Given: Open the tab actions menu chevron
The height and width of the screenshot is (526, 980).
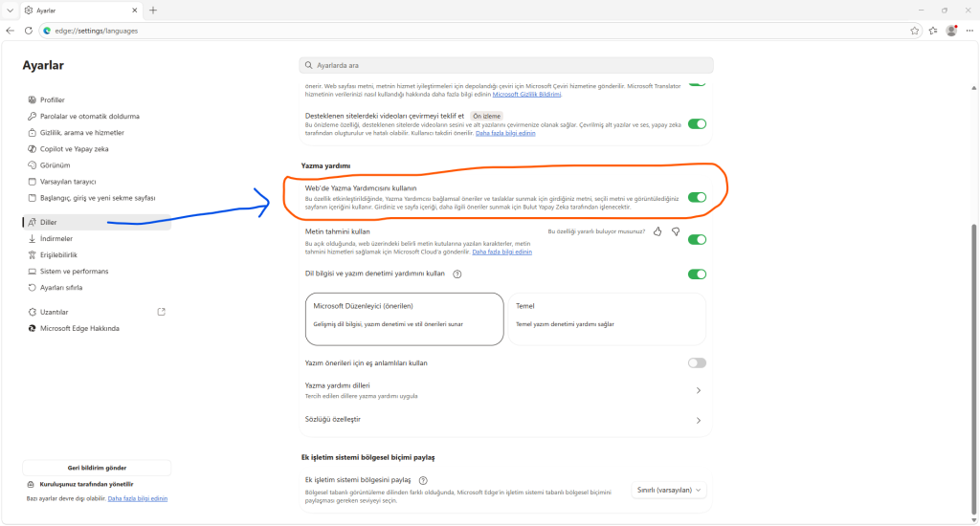Looking at the screenshot, I should click(10, 10).
